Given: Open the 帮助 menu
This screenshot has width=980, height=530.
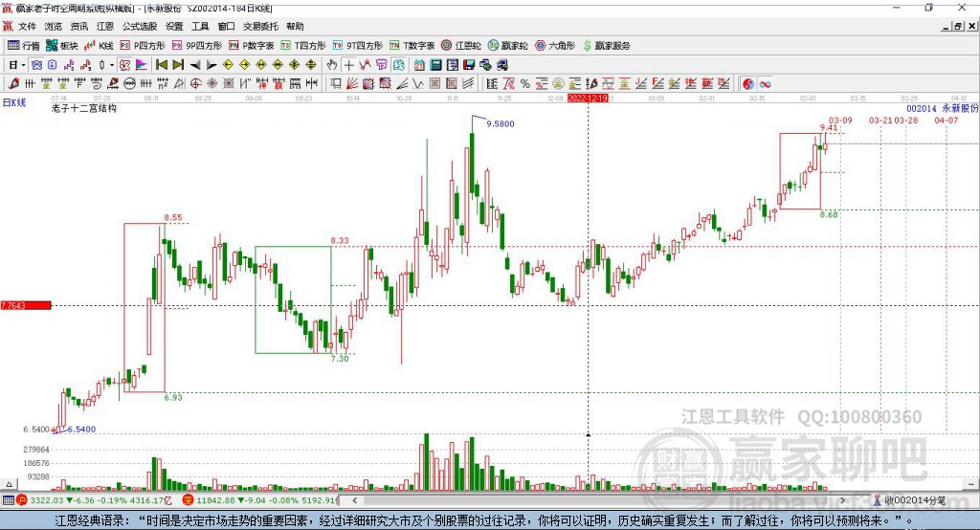Looking at the screenshot, I should 295,26.
